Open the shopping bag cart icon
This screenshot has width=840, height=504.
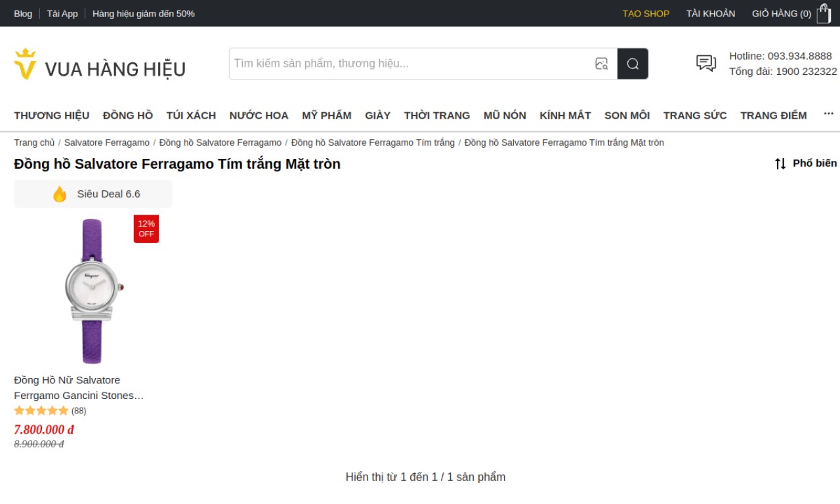click(824, 13)
